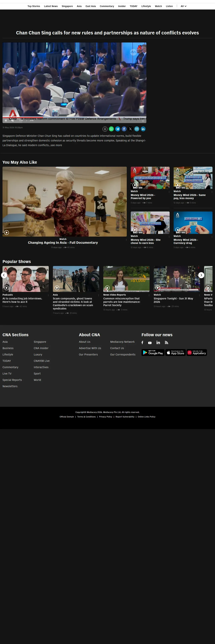The image size is (215, 644).
Task: Share the video on Facebook icon
Action: (124, 129)
